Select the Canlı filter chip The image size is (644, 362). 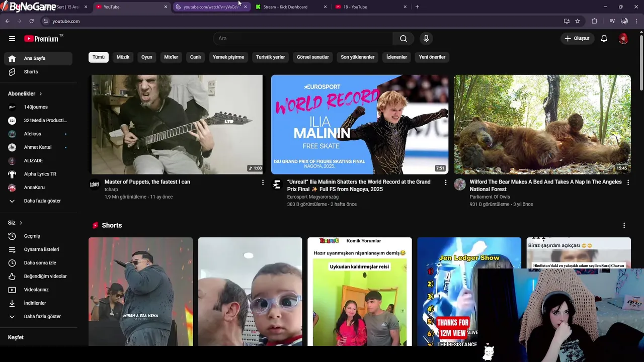195,57
